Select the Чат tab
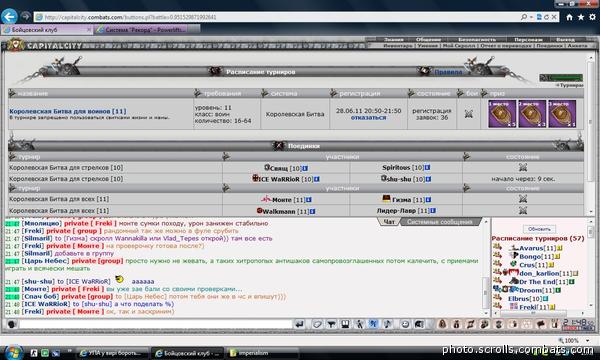This screenshot has height=360, width=600. [x=389, y=222]
